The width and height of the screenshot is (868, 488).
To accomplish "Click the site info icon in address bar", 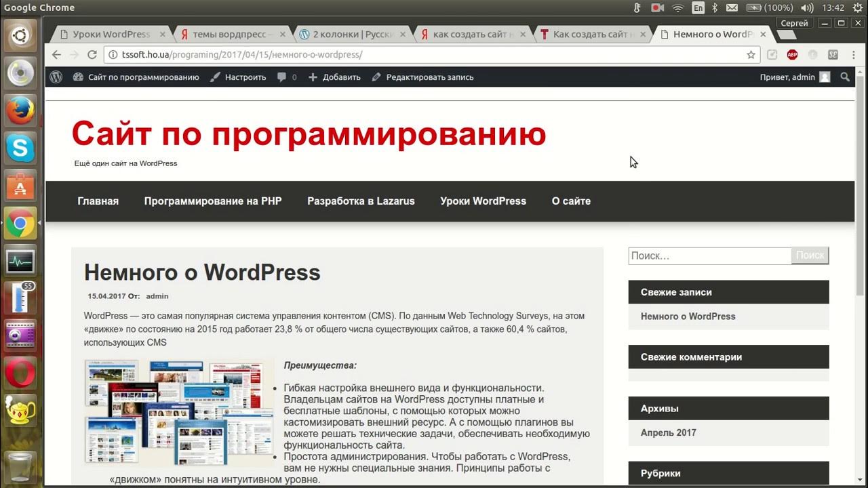I will [113, 55].
